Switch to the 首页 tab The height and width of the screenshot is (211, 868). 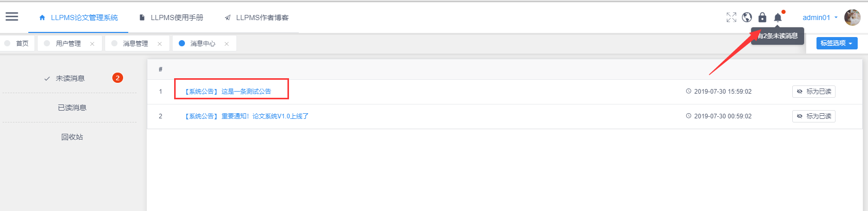click(18, 43)
